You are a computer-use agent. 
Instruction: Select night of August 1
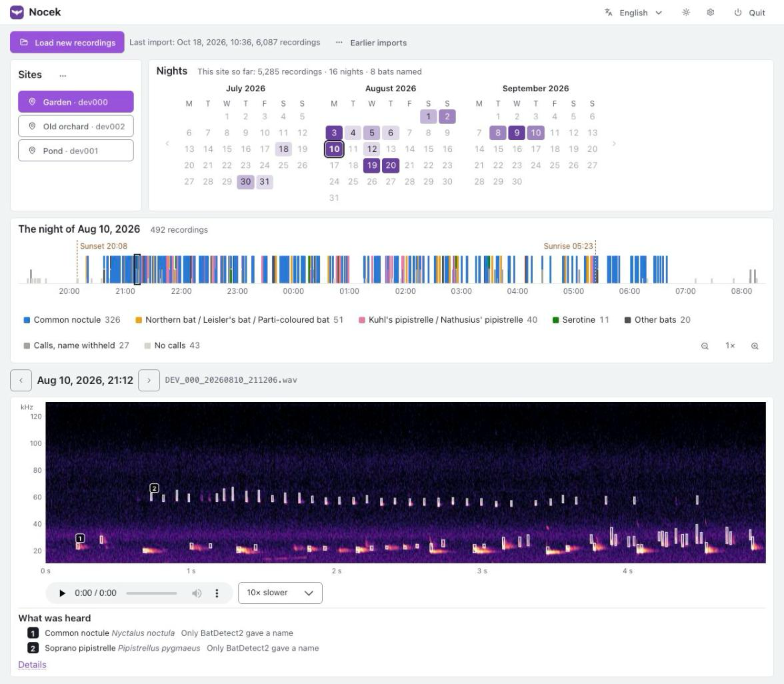429,117
